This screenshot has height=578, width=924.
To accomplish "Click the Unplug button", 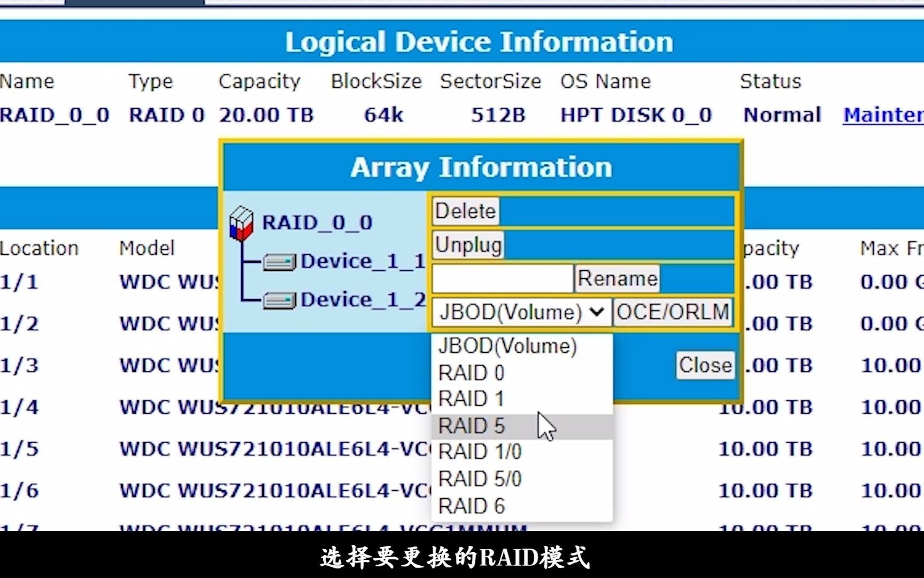I will click(x=467, y=245).
